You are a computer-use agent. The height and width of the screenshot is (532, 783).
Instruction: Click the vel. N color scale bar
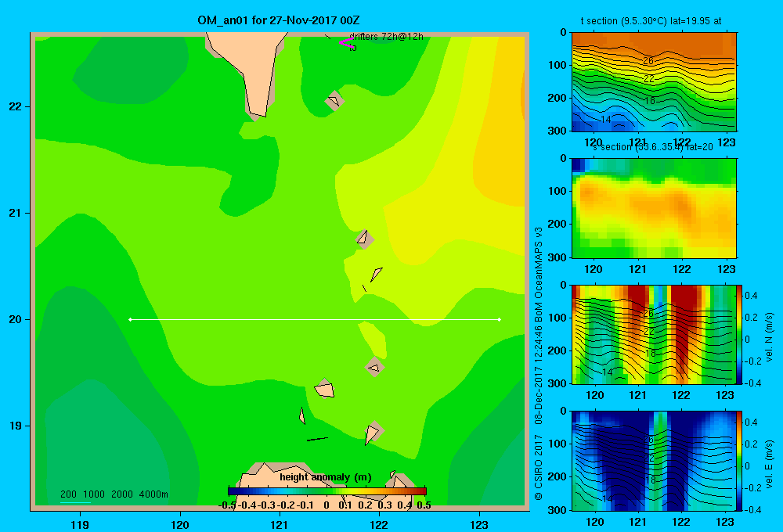click(x=739, y=334)
